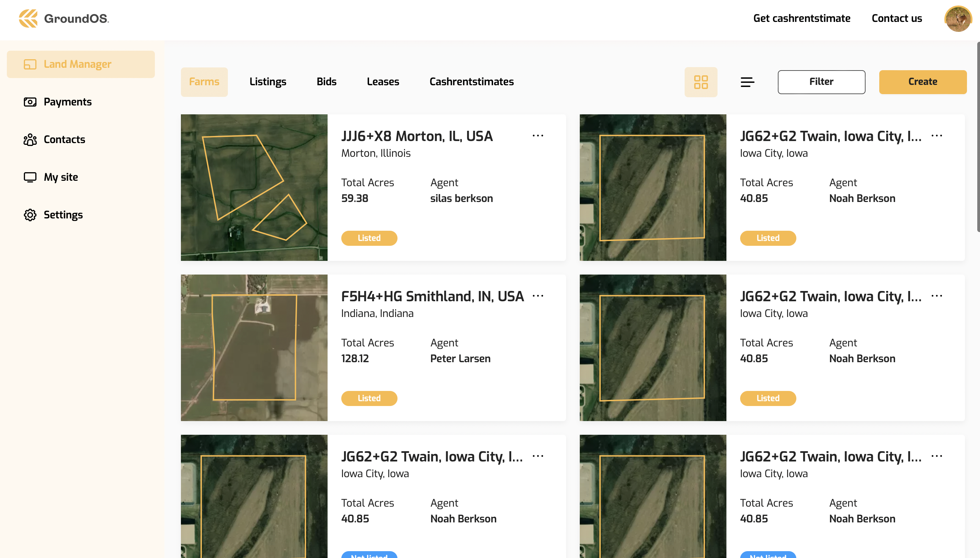The width and height of the screenshot is (980, 558).
Task: Switch to the Bids tab
Action: pyautogui.click(x=326, y=81)
